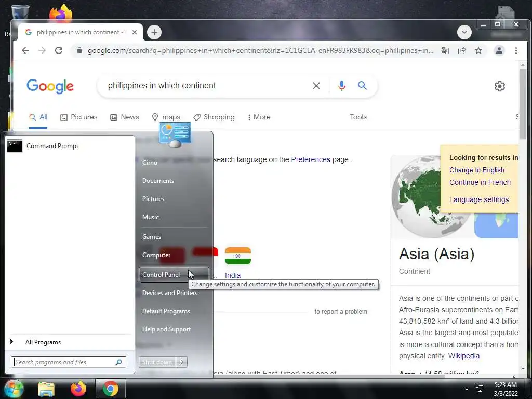Image resolution: width=532 pixels, height=399 pixels.
Task: Open Computer from Start menu
Action: click(174, 255)
